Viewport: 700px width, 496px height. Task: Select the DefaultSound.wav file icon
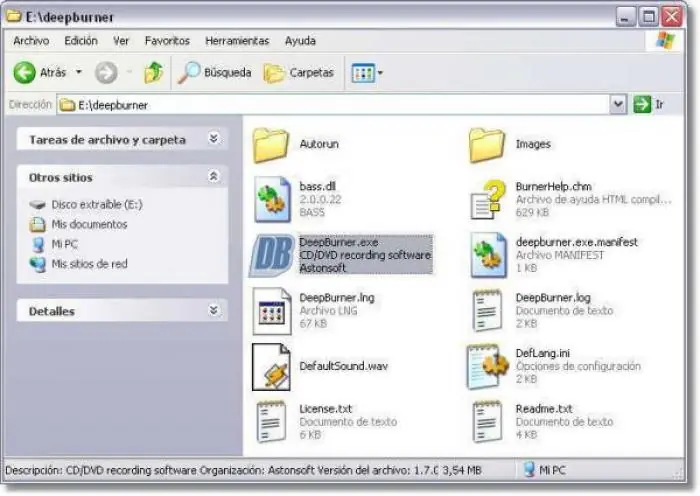click(x=271, y=367)
